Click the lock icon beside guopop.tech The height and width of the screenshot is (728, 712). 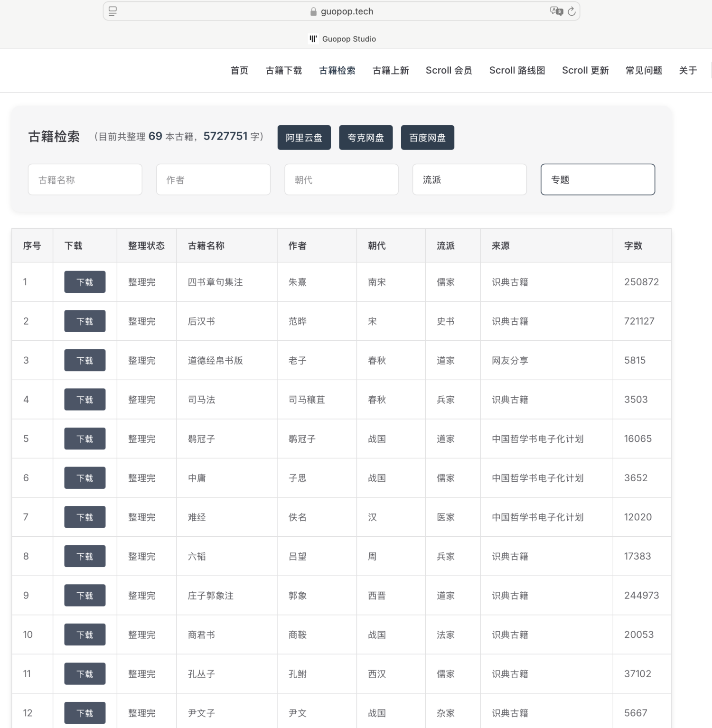[313, 12]
